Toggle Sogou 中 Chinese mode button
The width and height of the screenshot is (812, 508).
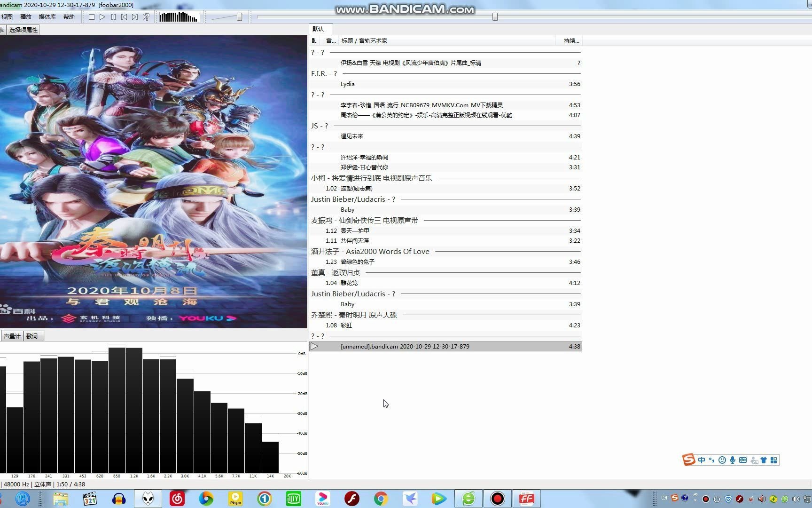click(x=702, y=460)
